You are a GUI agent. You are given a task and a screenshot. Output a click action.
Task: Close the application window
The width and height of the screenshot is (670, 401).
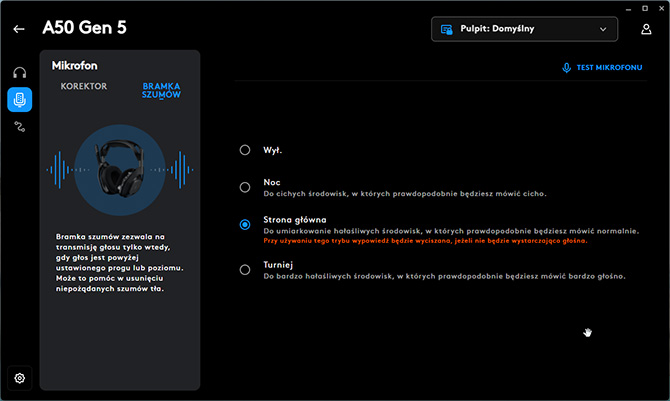661,9
